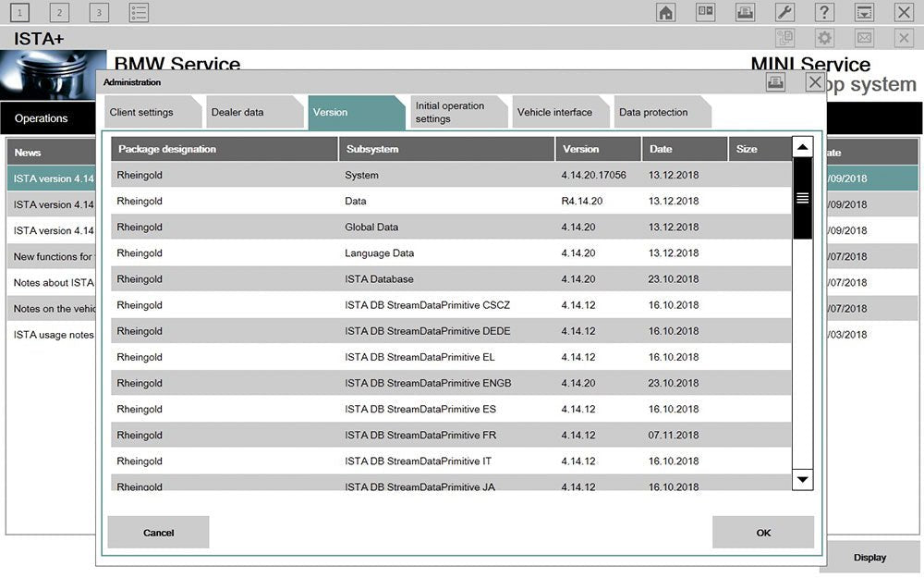
Task: Click the printer icon in top toolbar
Action: (745, 12)
